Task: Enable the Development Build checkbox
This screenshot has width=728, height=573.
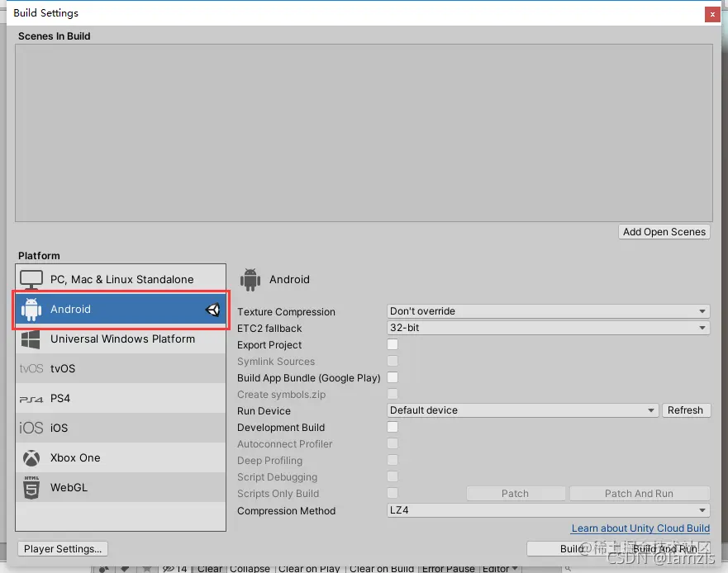Action: 393,427
